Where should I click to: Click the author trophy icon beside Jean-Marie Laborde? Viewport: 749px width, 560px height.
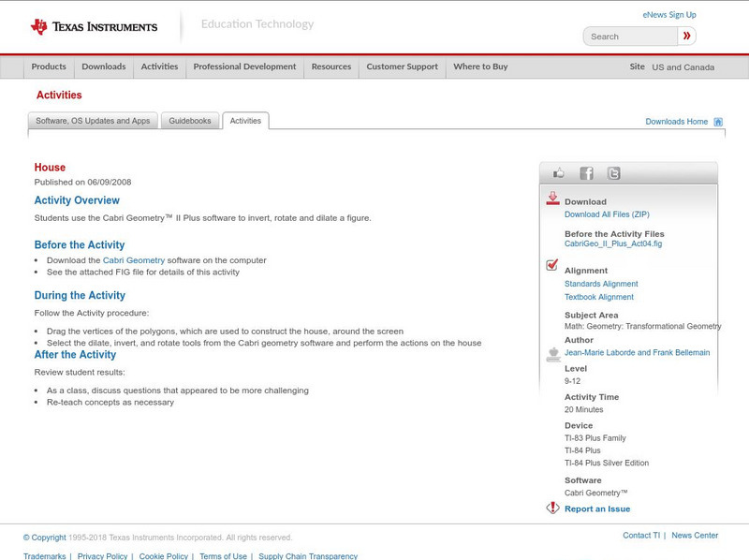[x=551, y=352]
